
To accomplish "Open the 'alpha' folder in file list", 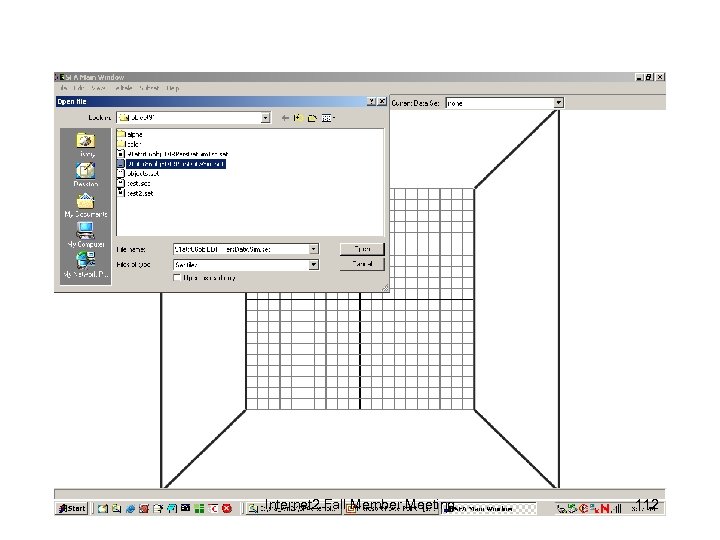I will pos(130,134).
